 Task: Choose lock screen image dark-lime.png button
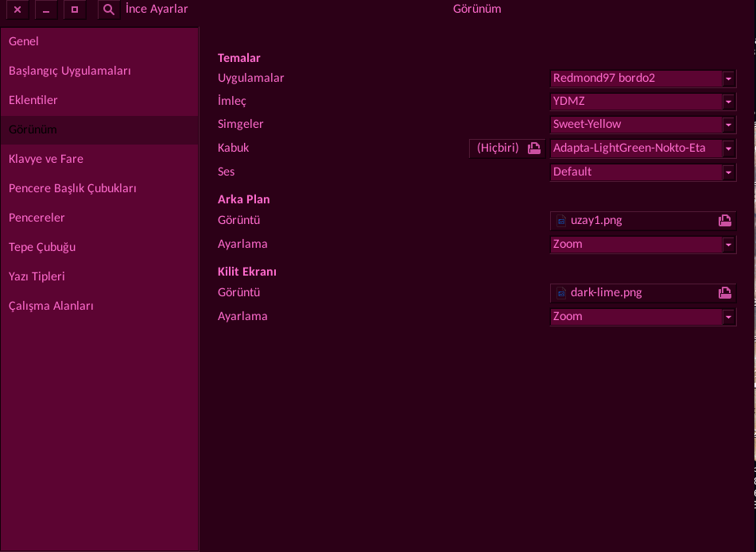643,293
